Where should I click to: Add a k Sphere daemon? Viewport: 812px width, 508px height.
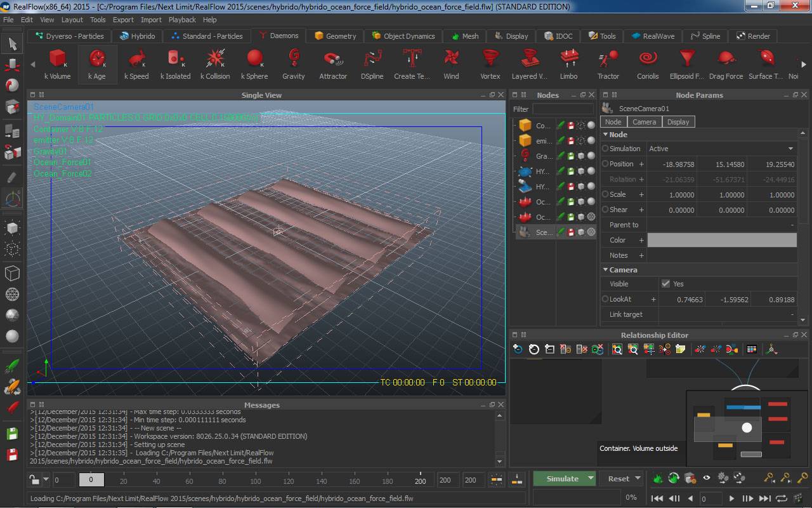(254, 59)
